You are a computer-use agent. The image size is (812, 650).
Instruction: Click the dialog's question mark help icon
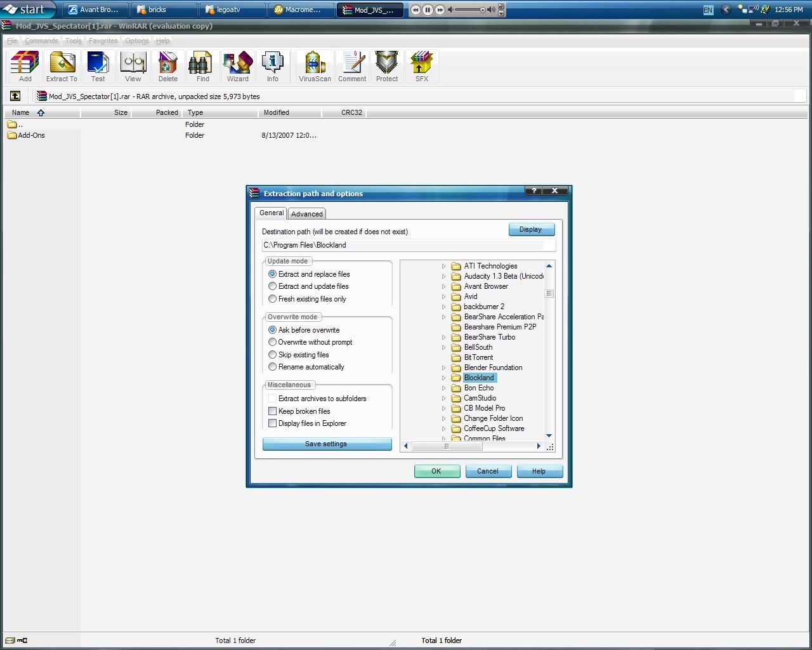click(534, 190)
